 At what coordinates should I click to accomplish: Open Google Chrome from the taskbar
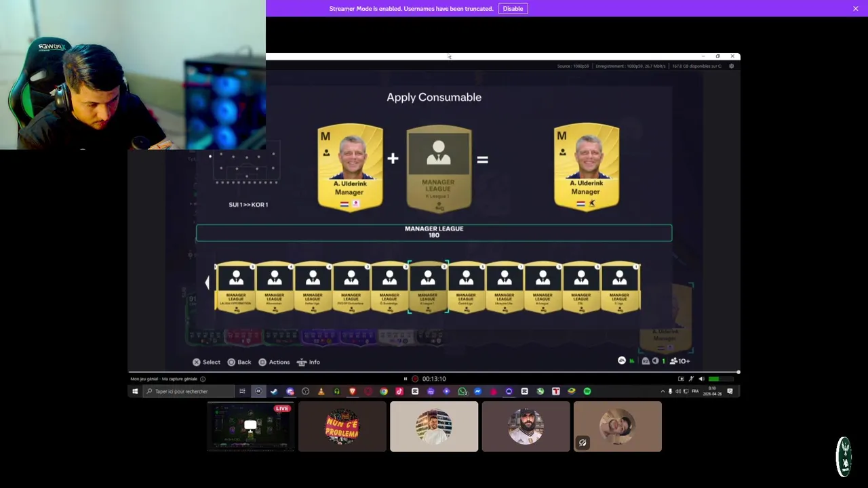click(x=384, y=391)
